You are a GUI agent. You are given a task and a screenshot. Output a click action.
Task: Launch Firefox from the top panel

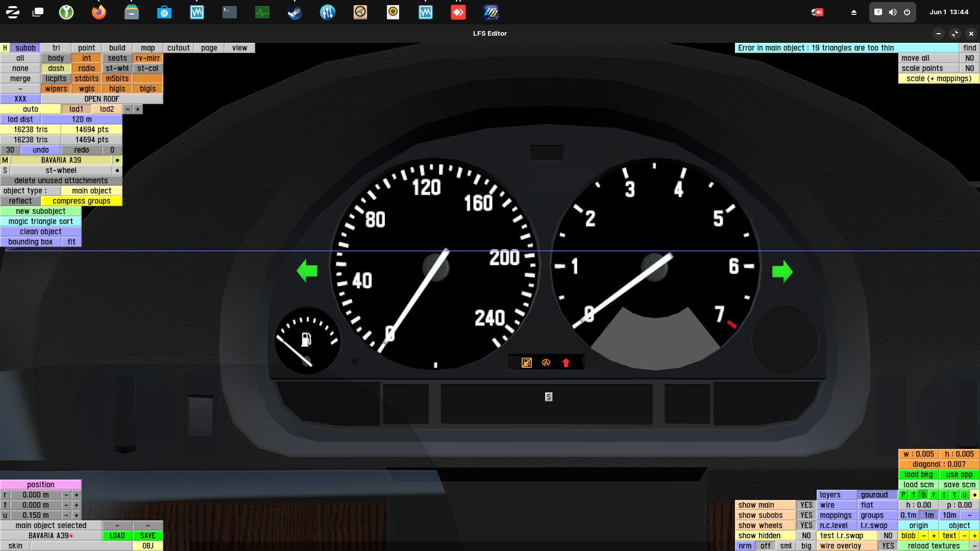[x=99, y=12]
